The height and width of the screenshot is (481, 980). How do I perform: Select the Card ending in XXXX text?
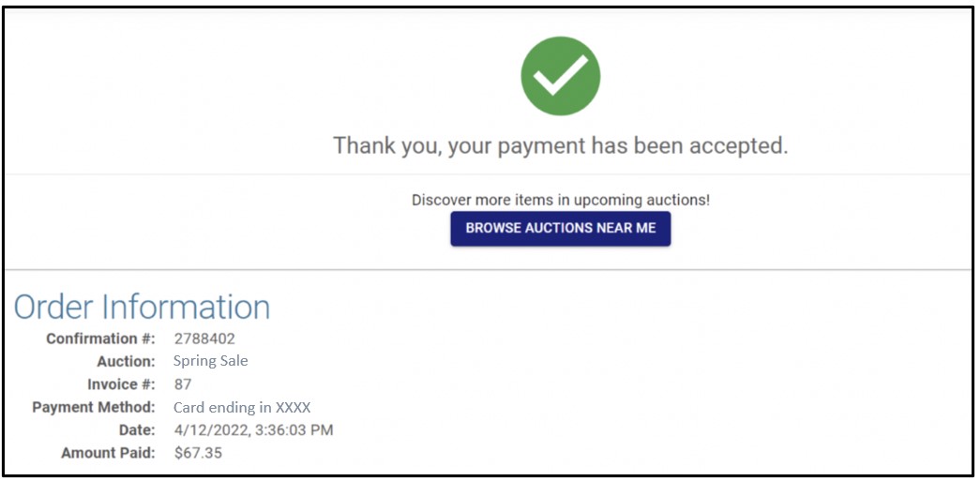point(242,408)
